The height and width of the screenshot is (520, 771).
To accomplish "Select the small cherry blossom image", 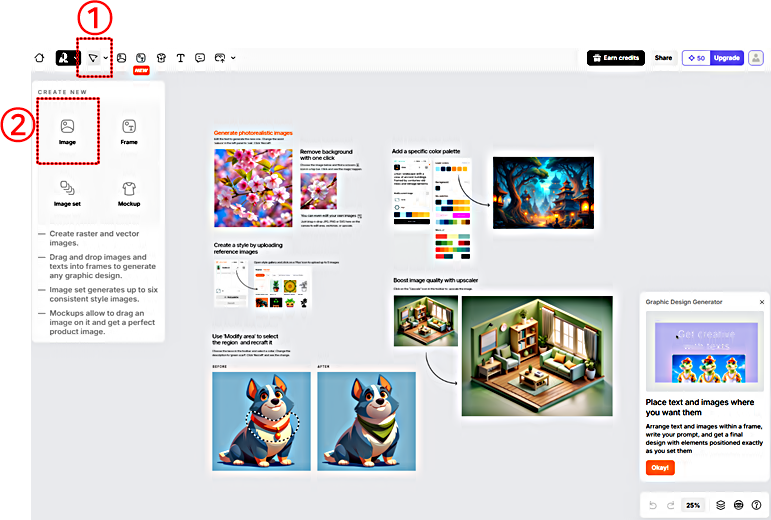I will (x=319, y=191).
